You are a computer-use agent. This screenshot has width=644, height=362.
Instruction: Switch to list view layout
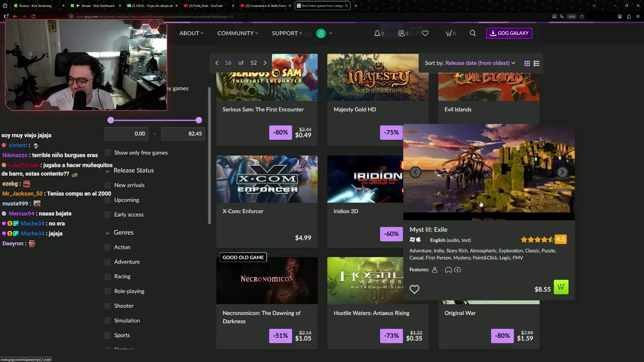(x=537, y=63)
